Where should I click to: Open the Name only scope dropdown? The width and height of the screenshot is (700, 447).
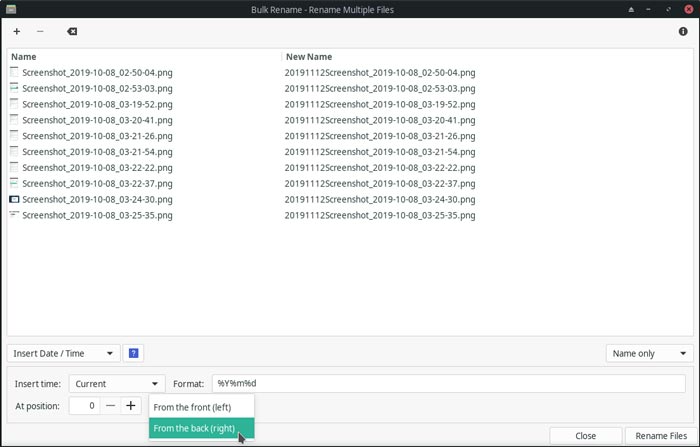649,353
